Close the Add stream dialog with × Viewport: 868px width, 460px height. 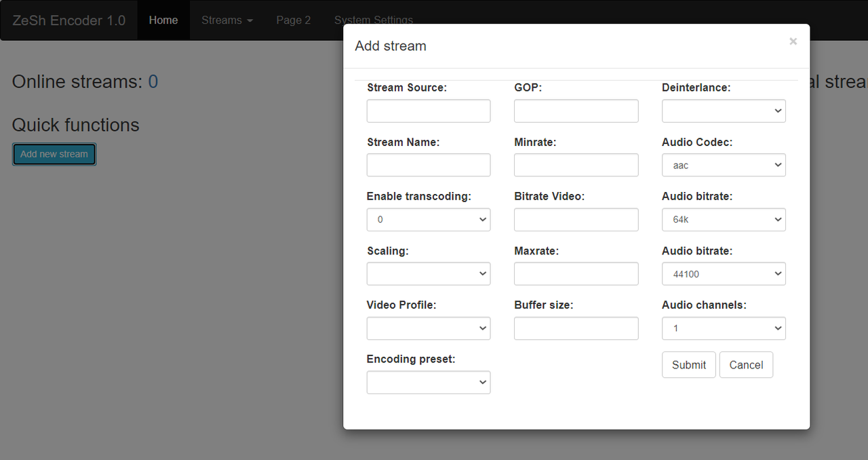coord(793,41)
